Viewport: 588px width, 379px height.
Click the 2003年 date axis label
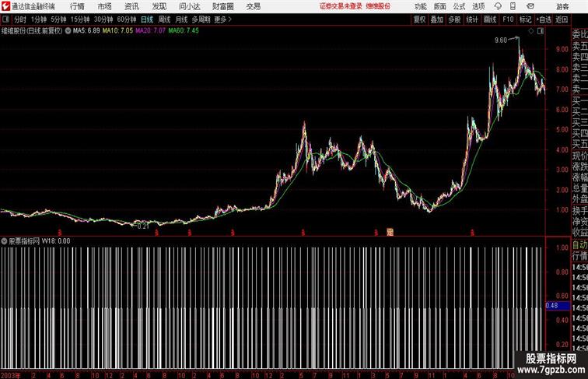point(11,375)
